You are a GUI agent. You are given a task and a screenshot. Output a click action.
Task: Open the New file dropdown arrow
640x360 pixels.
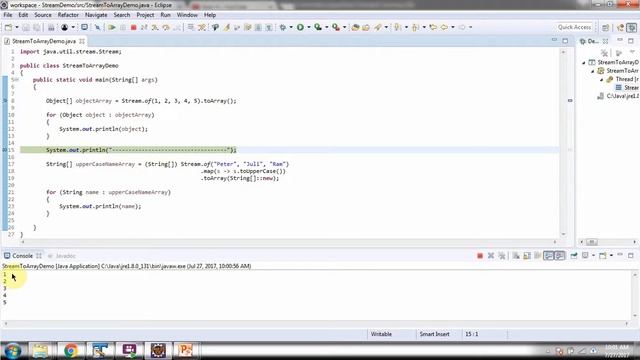[17, 27]
